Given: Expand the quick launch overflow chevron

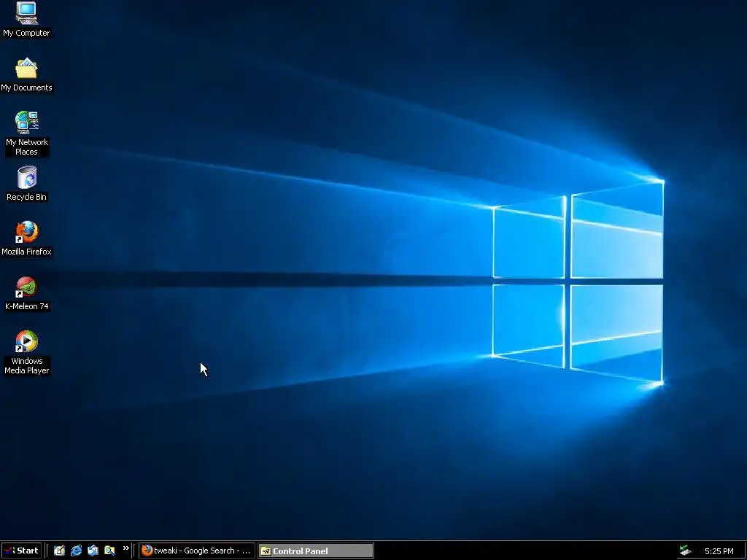Looking at the screenshot, I should click(x=125, y=548).
